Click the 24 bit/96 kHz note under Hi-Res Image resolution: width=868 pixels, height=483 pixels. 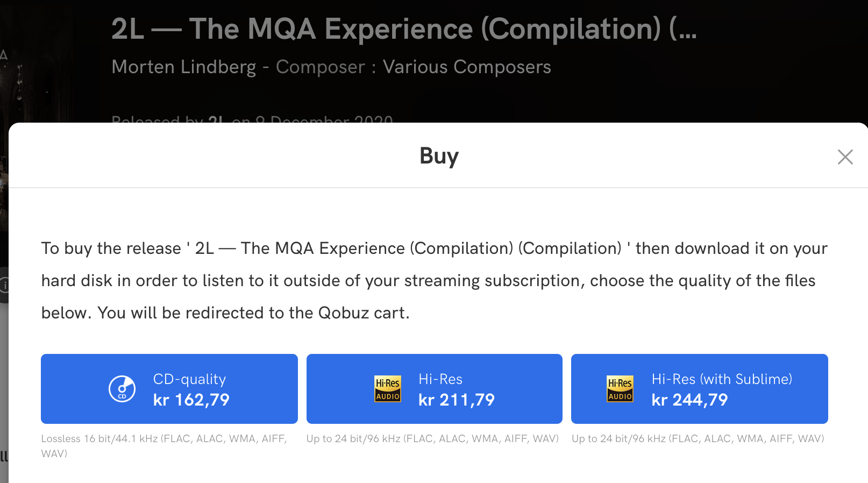[432, 439]
